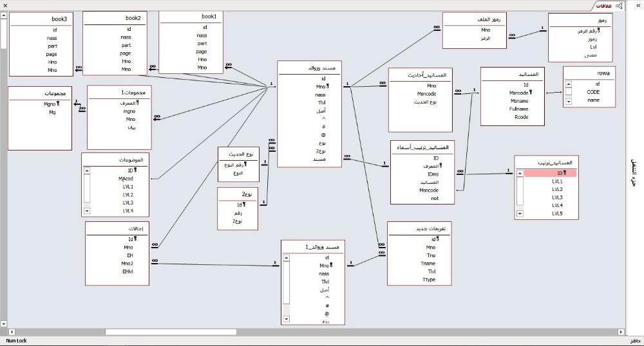This screenshot has width=644, height=346.
Task: Select the book3 table title
Action: (x=59, y=19)
